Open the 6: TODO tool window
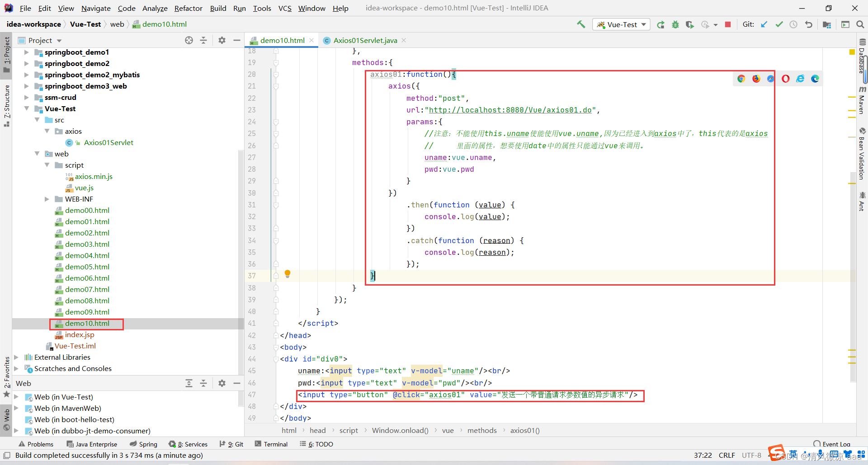The width and height of the screenshot is (868, 465). 316,444
